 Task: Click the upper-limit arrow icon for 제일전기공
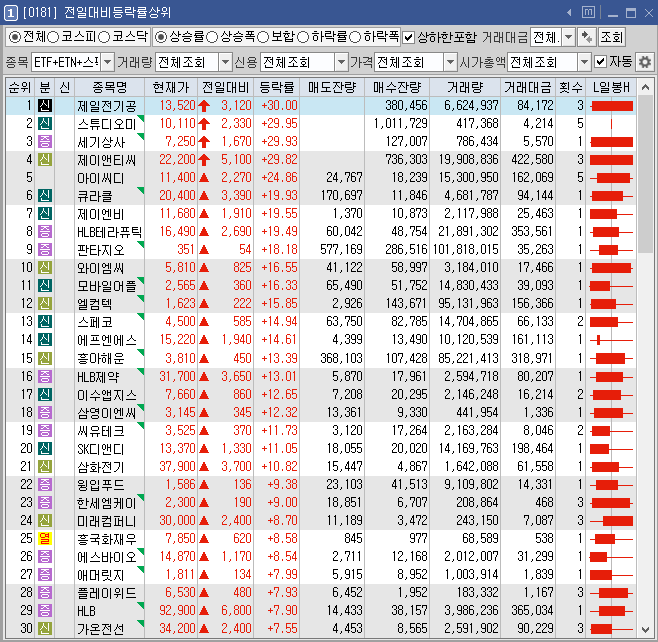click(204, 106)
